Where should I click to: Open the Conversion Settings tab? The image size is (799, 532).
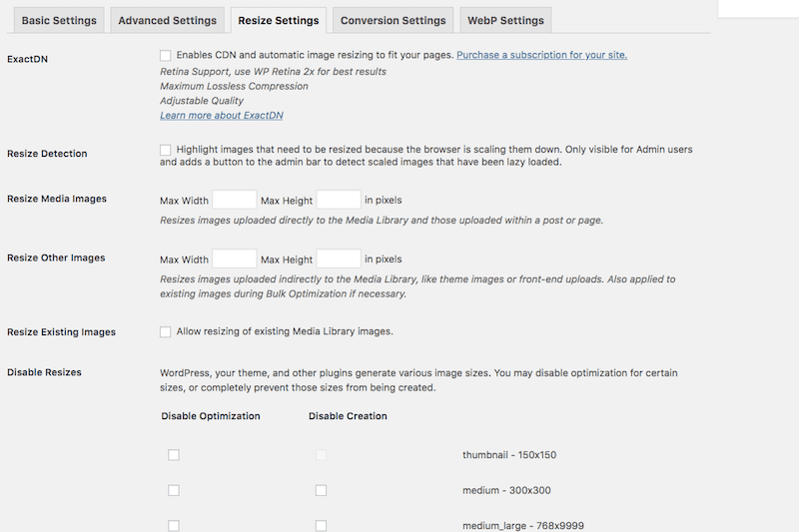tap(393, 20)
